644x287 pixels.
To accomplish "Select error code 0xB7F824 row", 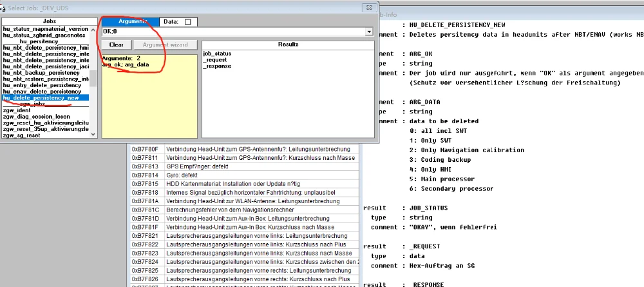I will 245,261.
